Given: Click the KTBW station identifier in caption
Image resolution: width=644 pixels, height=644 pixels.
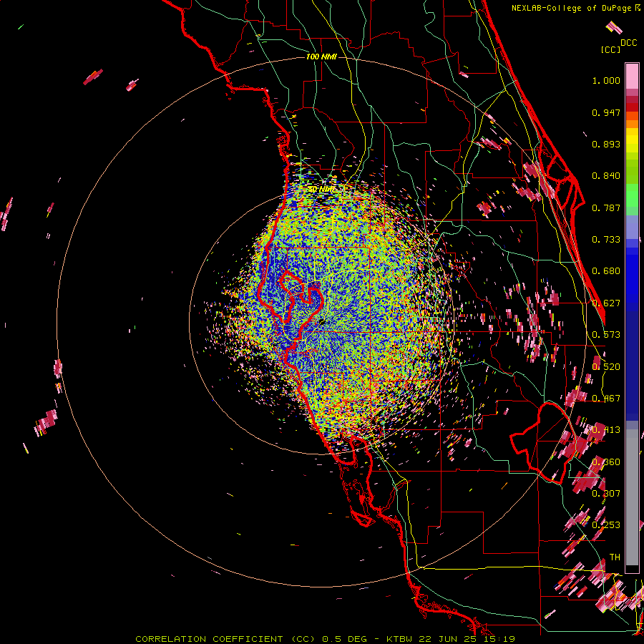Looking at the screenshot, I should [401, 639].
